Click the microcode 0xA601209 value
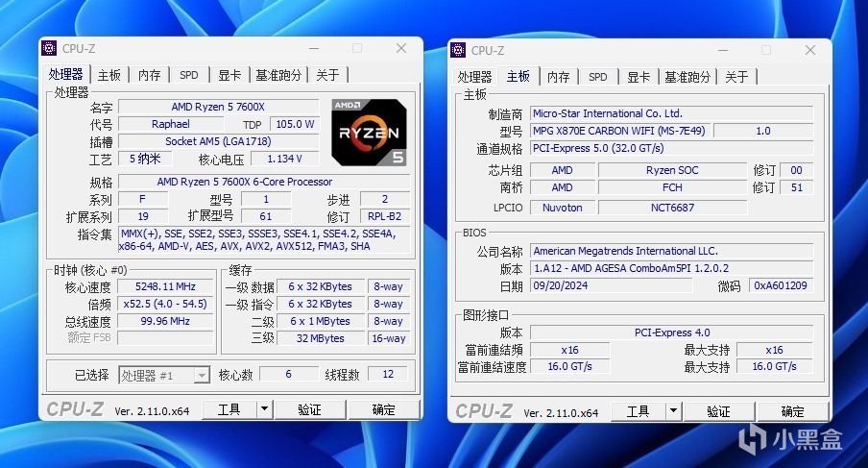 point(781,285)
